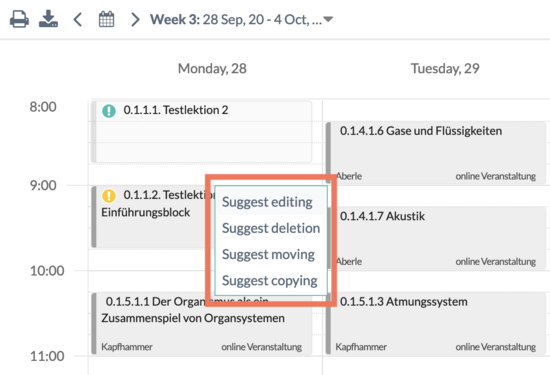Image resolution: width=550 pixels, height=375 pixels.
Task: Choose Suggest copying option
Action: [x=270, y=281]
